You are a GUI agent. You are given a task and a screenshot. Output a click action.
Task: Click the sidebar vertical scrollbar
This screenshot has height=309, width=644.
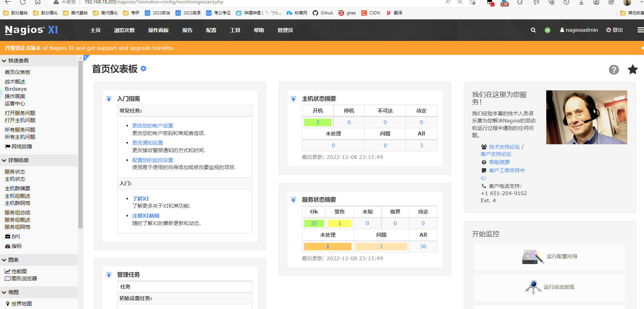[80, 143]
